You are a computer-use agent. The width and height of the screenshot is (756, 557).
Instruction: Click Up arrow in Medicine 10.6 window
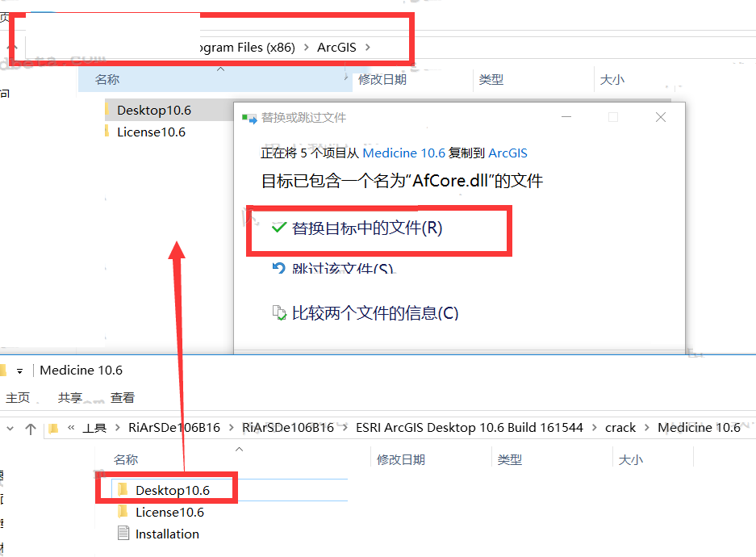pyautogui.click(x=31, y=429)
